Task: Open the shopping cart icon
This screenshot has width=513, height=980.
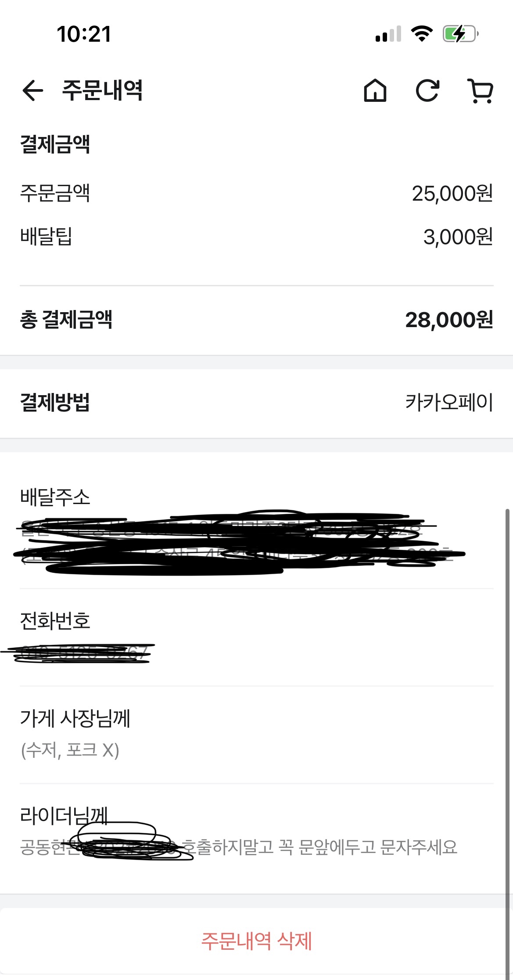Action: 481,91
